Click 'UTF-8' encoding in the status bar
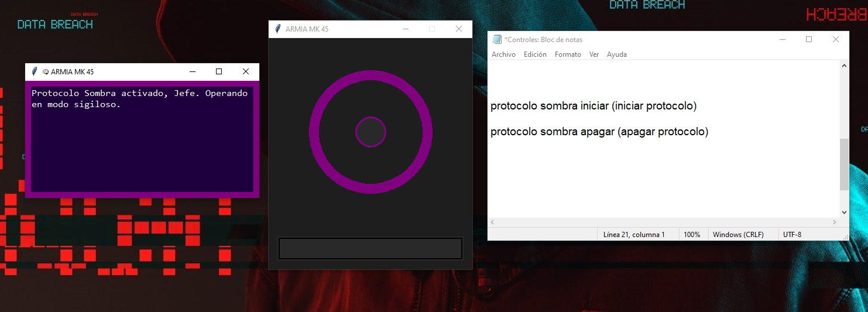The width and height of the screenshot is (868, 312). (792, 234)
